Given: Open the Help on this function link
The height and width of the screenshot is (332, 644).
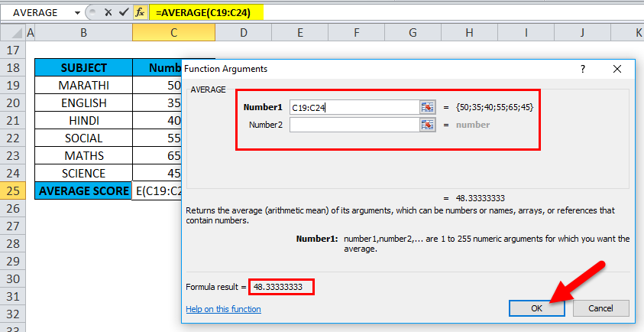Looking at the screenshot, I should tap(223, 309).
